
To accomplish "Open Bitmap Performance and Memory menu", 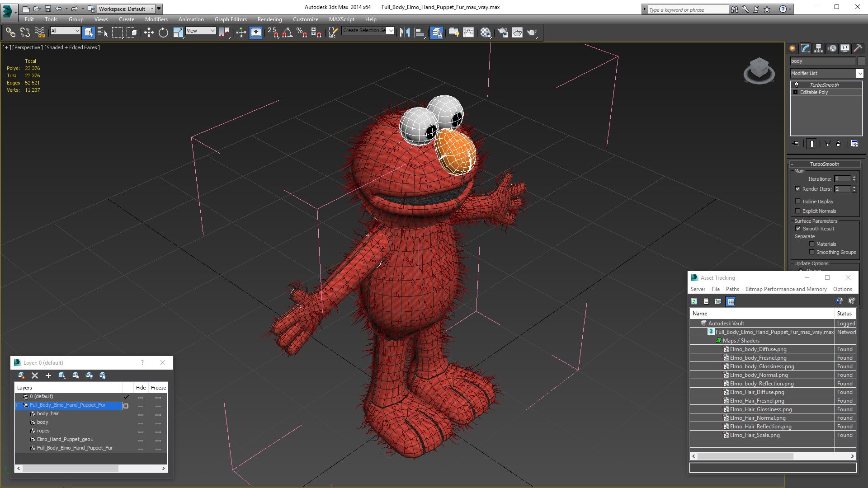I will click(x=786, y=289).
